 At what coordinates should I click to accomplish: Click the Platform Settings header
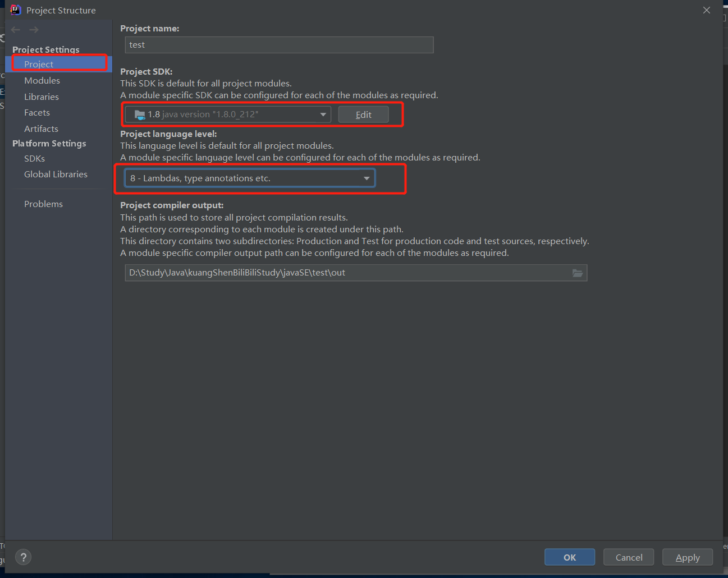(49, 143)
